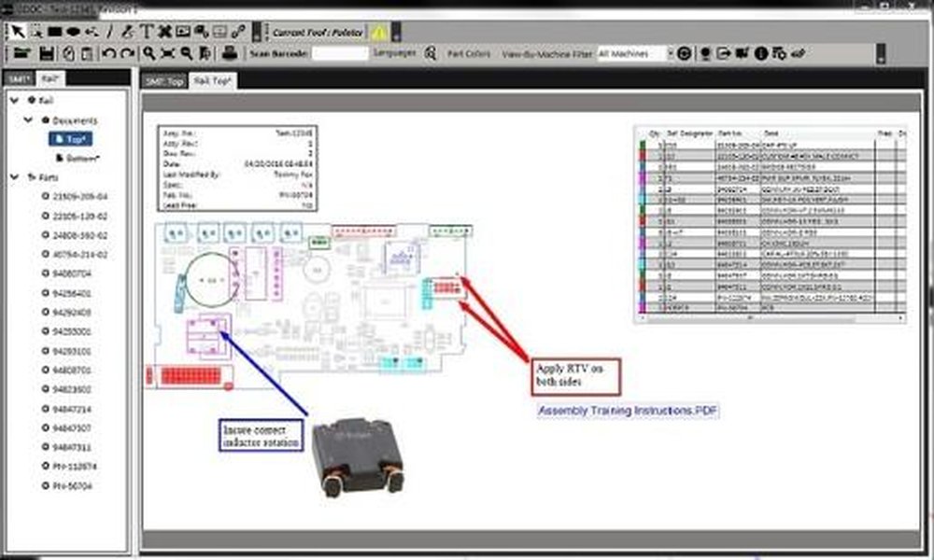This screenshot has height=560, width=934.
Task: Click the Redo arrow
Action: 125,54
